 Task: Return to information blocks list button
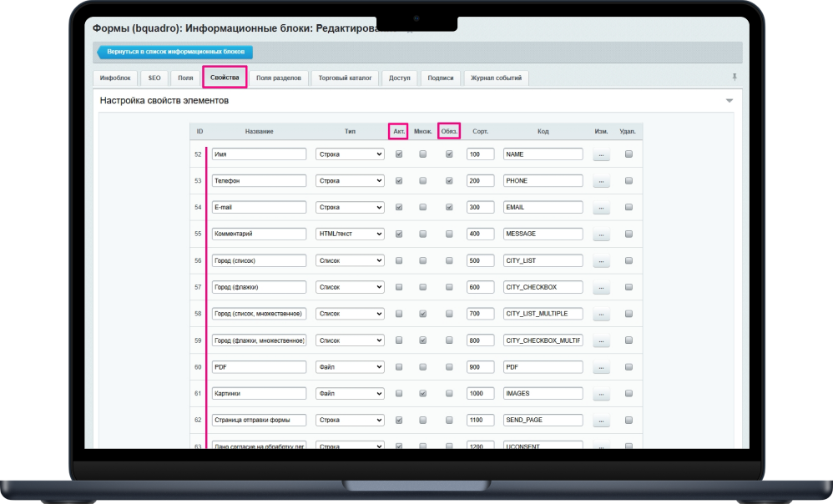[x=174, y=52]
